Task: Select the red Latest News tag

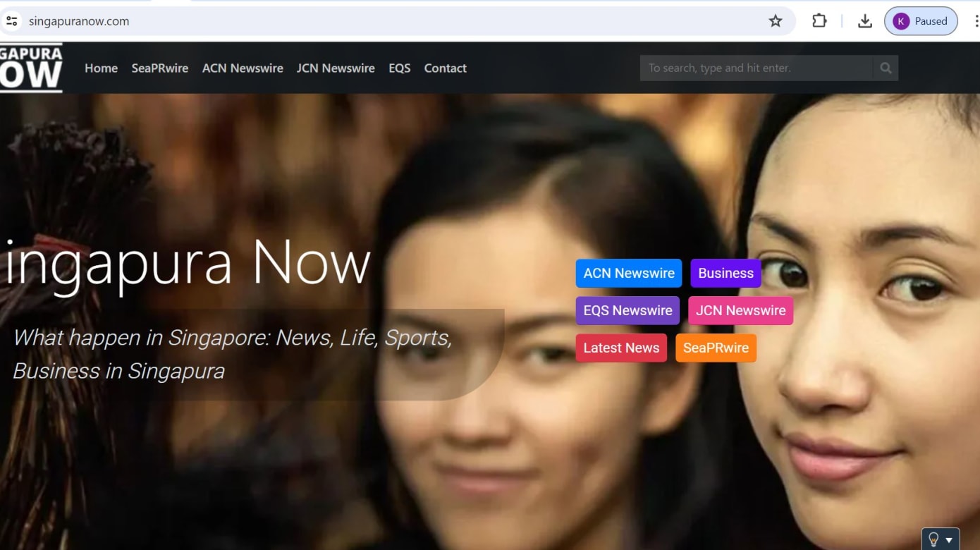Action: 621,348
